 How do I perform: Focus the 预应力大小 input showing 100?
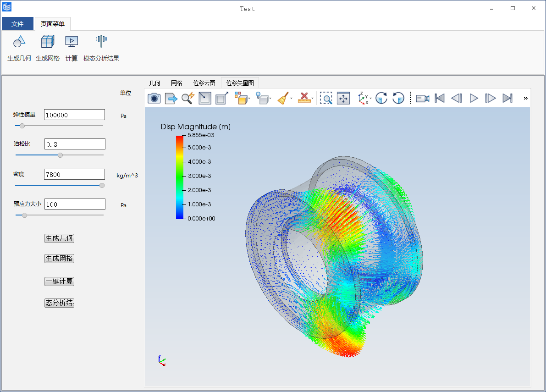click(x=75, y=204)
